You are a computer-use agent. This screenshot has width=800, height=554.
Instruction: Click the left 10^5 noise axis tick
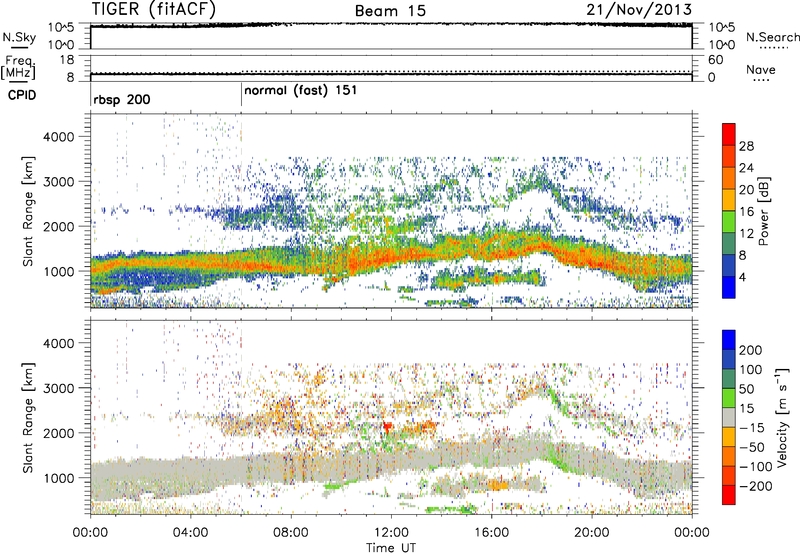[x=61, y=28]
